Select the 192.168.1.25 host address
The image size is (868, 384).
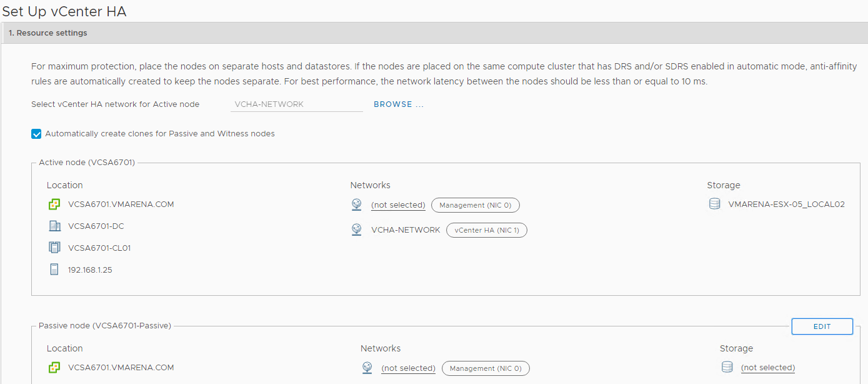(90, 270)
